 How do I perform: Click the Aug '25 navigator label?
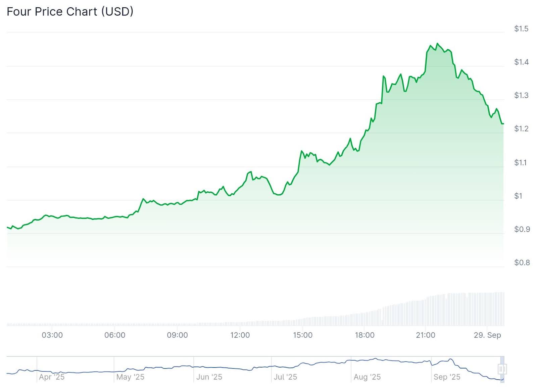click(367, 377)
